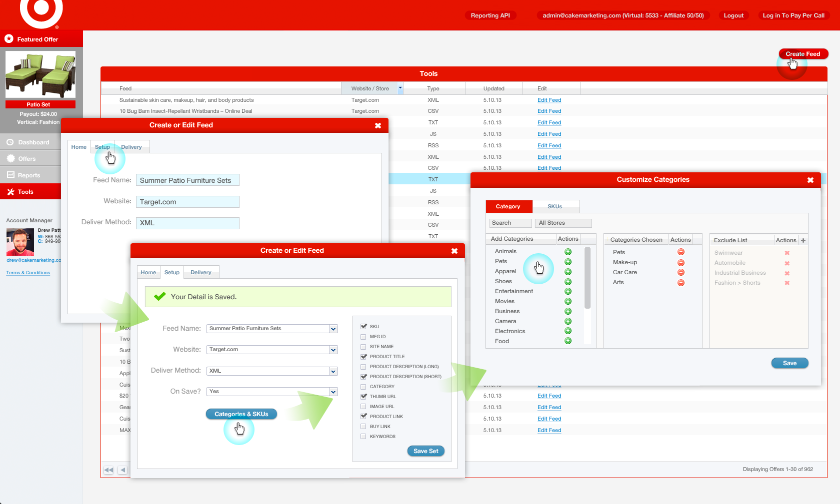Open the All Stores selector
This screenshot has width=840, height=504.
[563, 223]
